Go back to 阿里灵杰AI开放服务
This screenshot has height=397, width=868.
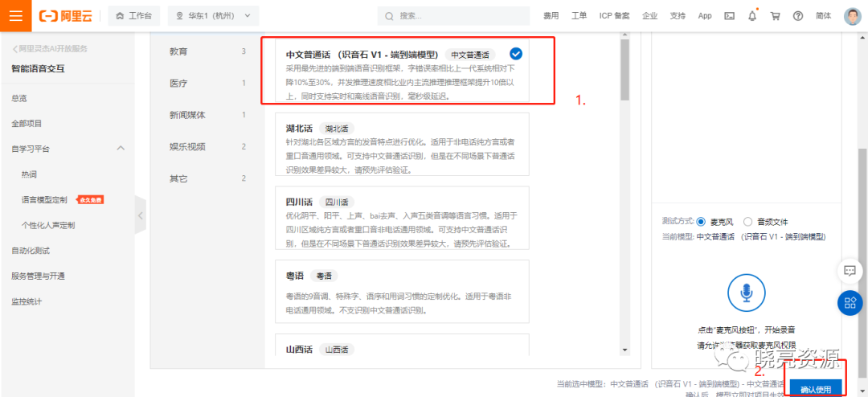click(x=50, y=49)
